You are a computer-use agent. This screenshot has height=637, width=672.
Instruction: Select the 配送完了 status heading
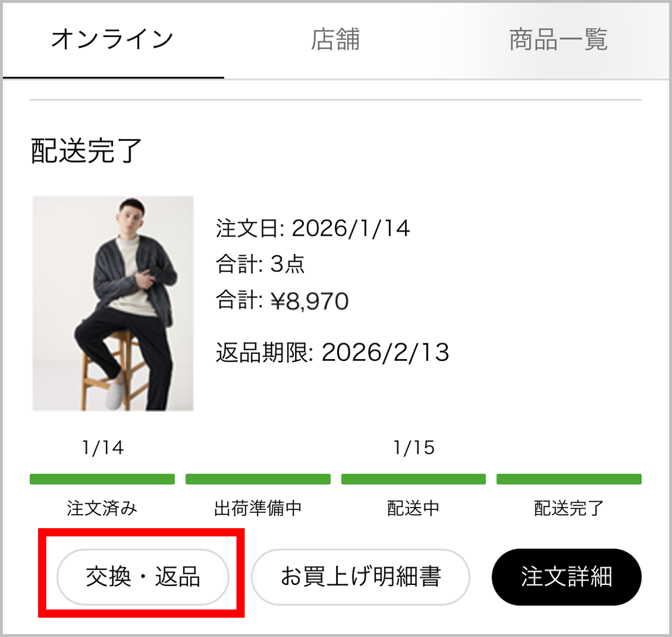[87, 151]
